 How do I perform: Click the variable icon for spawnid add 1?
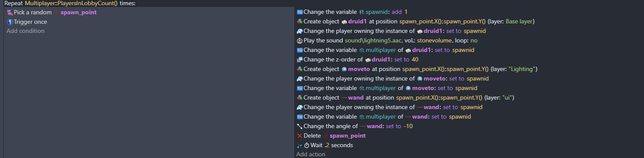tap(300, 12)
